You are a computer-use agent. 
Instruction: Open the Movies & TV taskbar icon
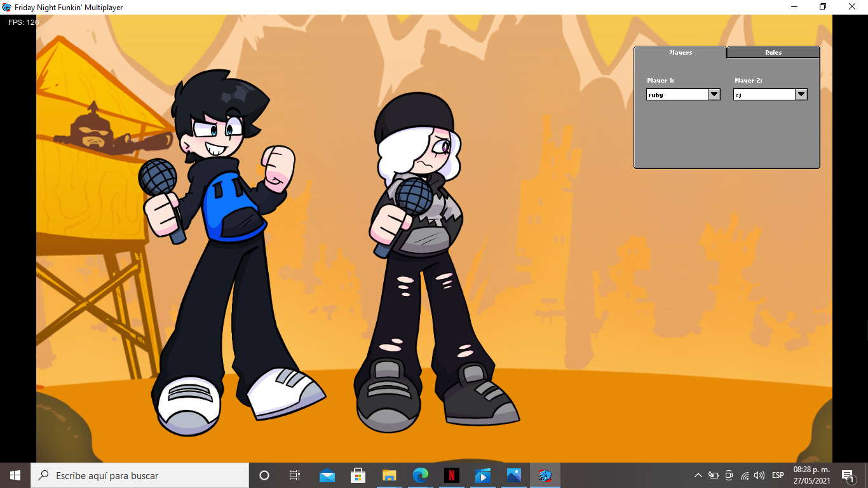(482, 475)
